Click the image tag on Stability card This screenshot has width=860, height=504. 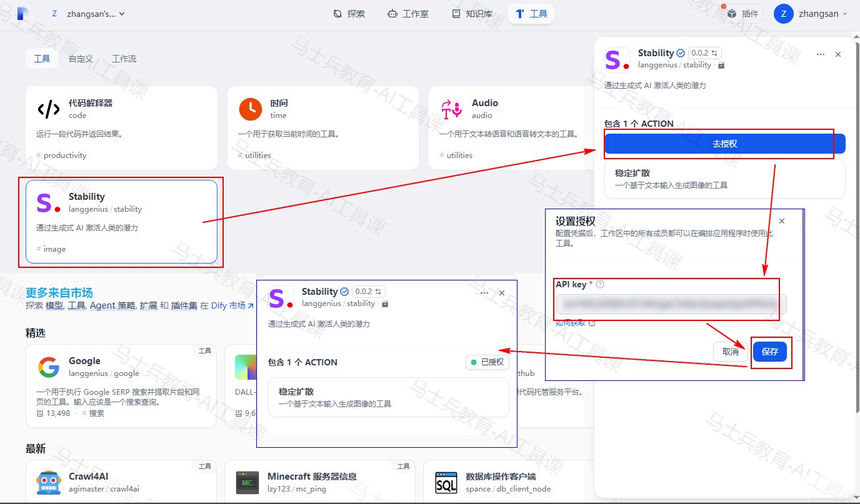click(51, 249)
